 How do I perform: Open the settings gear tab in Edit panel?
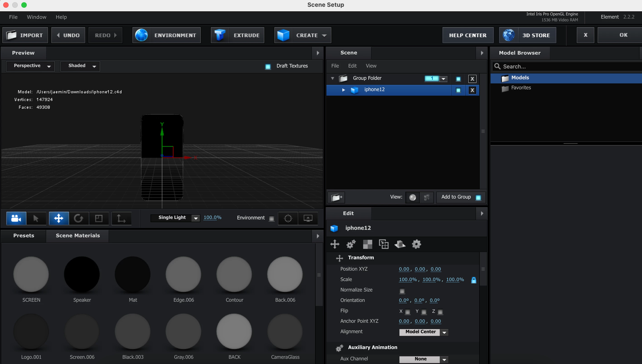(x=416, y=244)
